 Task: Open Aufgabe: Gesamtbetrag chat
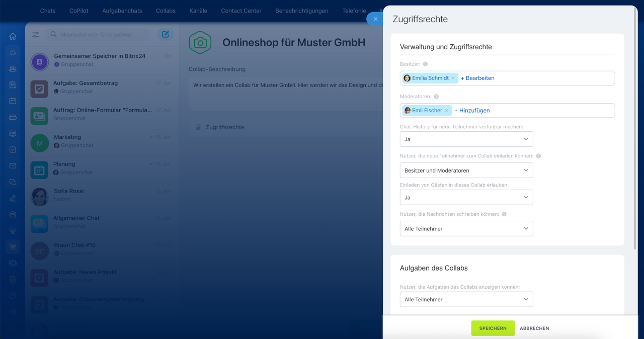[102, 89]
